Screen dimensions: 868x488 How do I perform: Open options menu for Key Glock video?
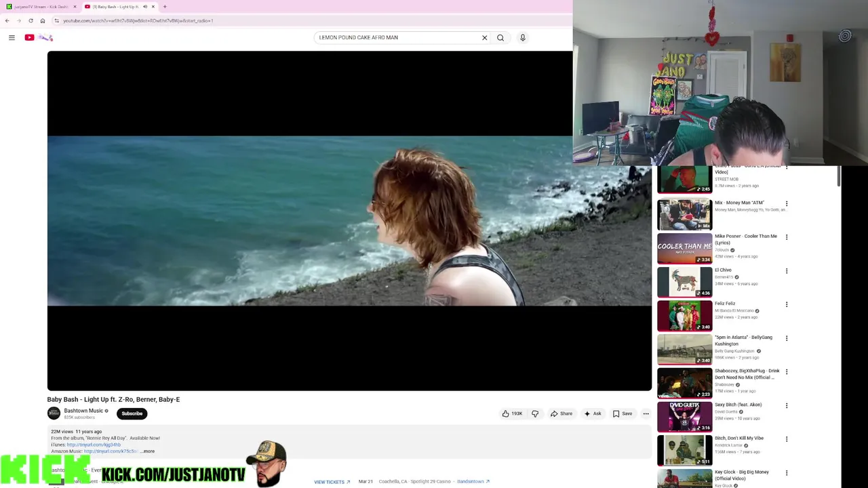(x=787, y=473)
